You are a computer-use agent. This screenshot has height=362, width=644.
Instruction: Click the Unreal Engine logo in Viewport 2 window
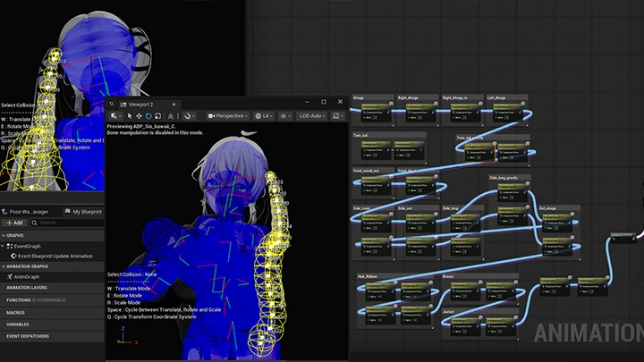coord(112,104)
